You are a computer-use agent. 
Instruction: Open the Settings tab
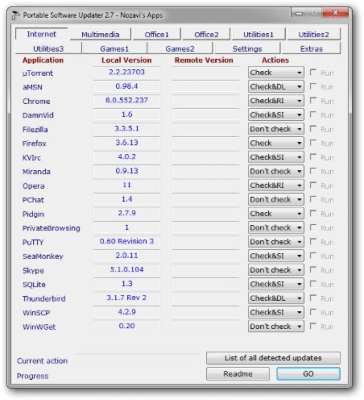click(x=247, y=49)
